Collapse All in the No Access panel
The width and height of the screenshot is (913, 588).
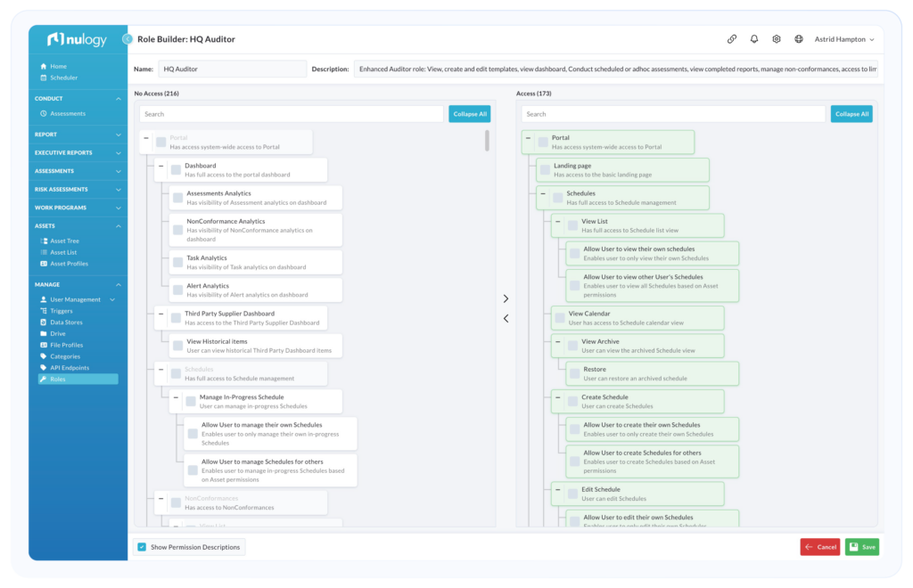pyautogui.click(x=469, y=114)
